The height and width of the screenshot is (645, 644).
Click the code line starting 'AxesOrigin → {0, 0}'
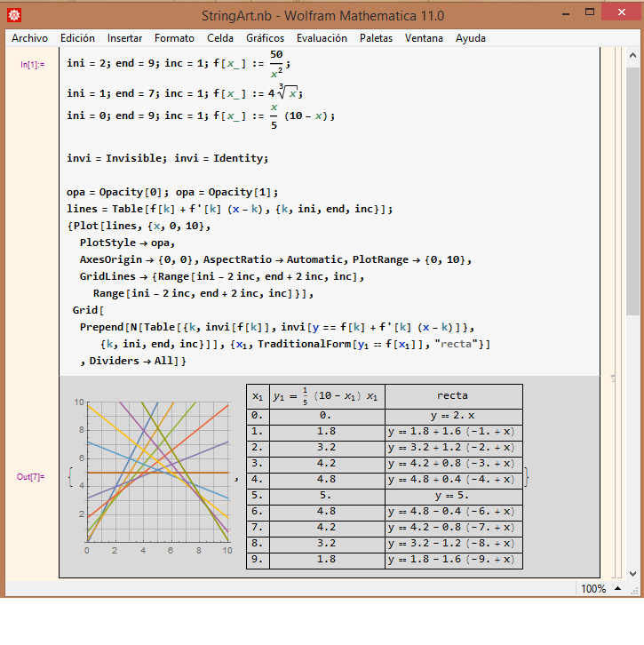(x=275, y=259)
